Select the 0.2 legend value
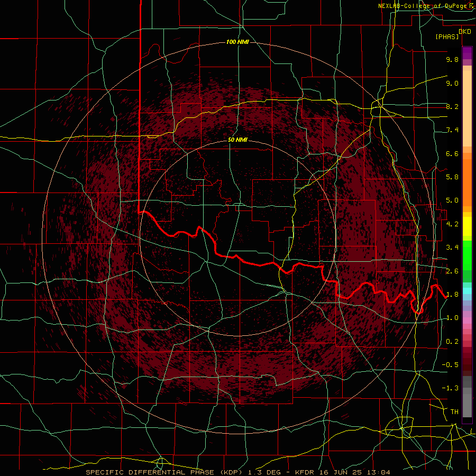The image size is (476, 476). tap(452, 342)
